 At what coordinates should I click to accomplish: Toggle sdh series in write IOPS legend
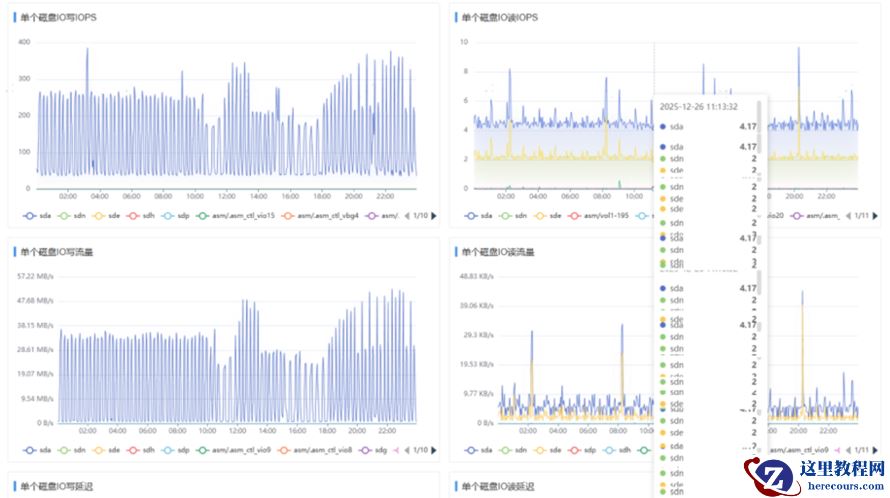(141, 216)
